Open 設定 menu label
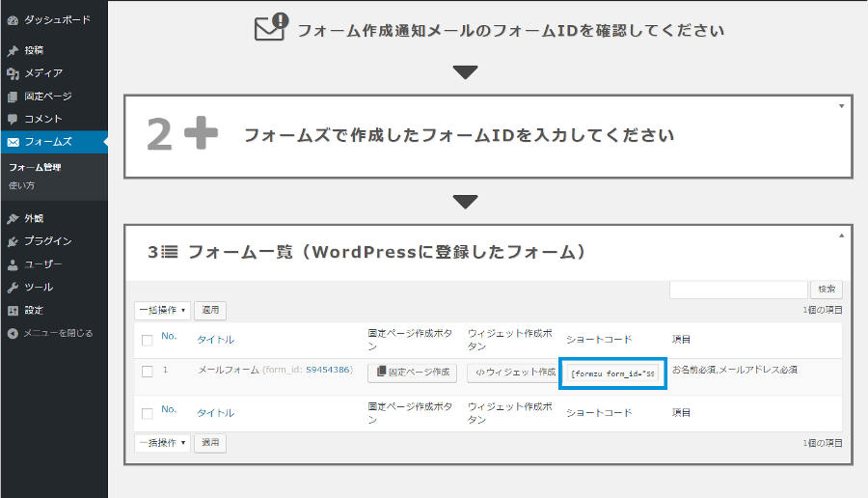Image resolution: width=868 pixels, height=498 pixels. 34,311
